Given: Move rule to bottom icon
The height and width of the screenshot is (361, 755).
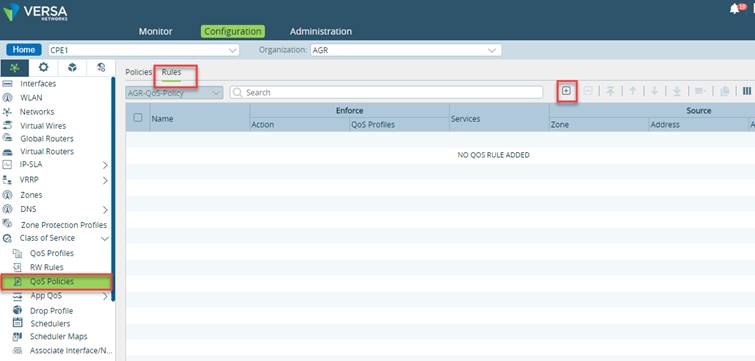Looking at the screenshot, I should [677, 91].
